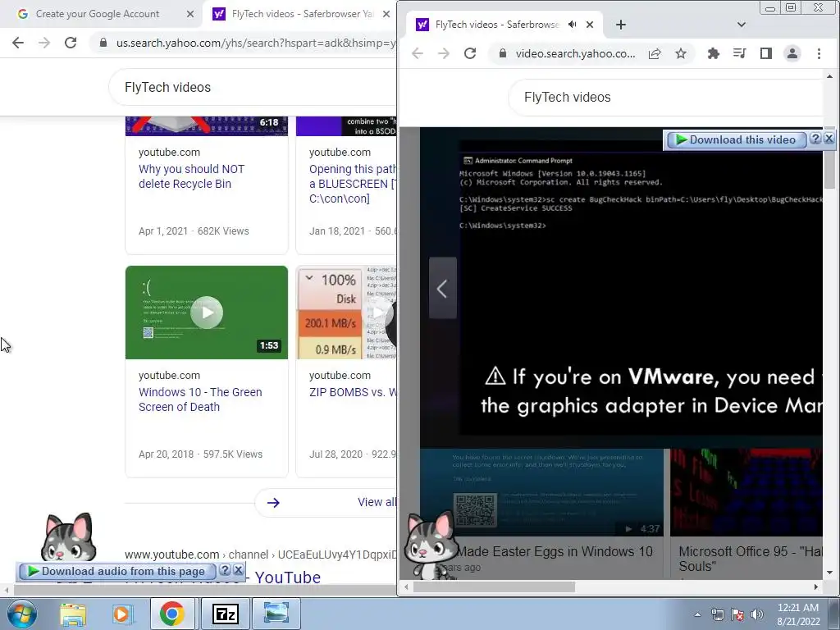840x630 pixels.
Task: Select FlyTech videos tab in left window
Action: pos(302,14)
